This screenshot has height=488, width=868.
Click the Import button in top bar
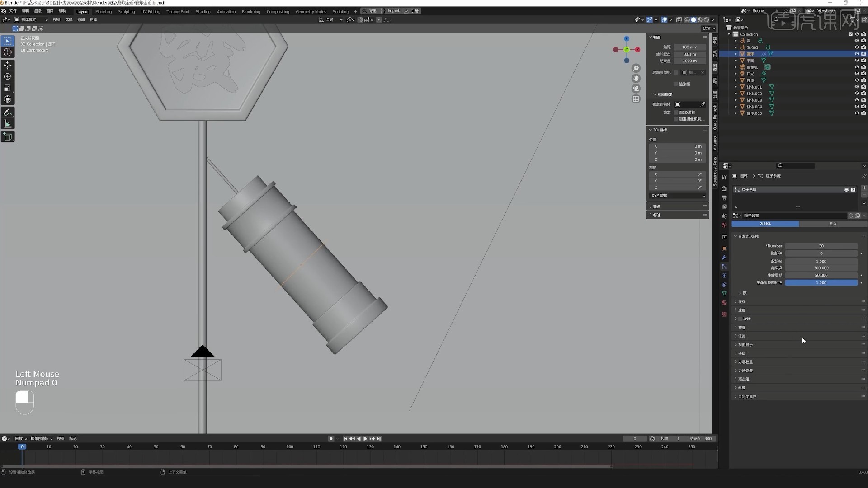point(393,11)
